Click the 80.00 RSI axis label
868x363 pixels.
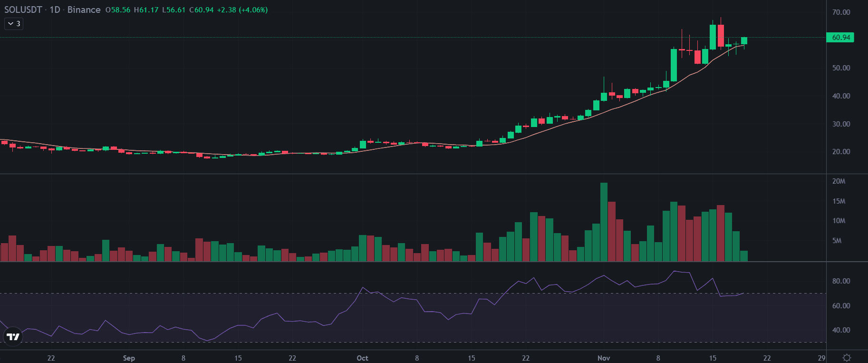841,281
